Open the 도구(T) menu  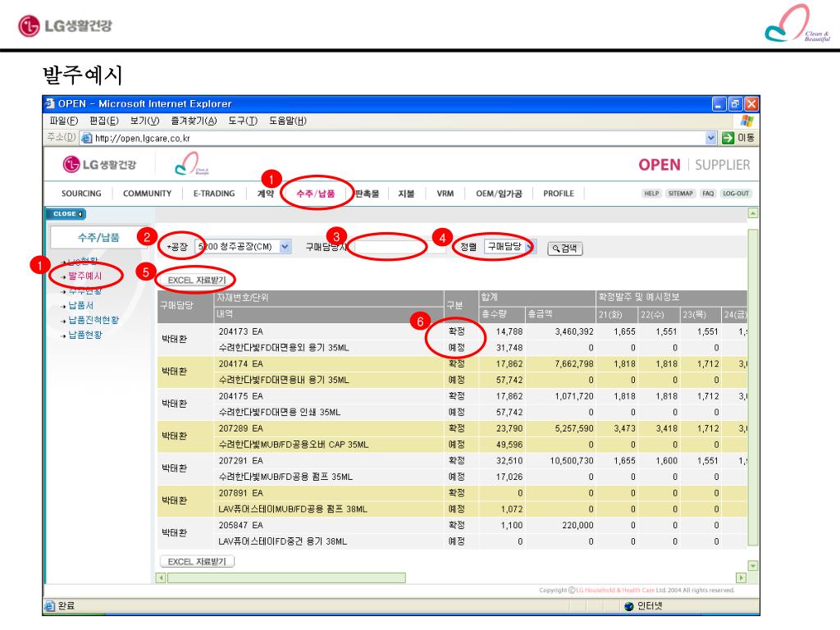[x=243, y=121]
